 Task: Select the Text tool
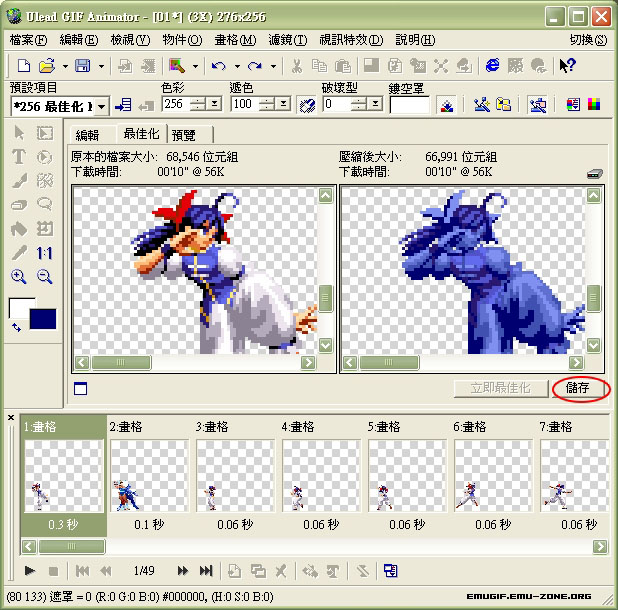[19, 156]
